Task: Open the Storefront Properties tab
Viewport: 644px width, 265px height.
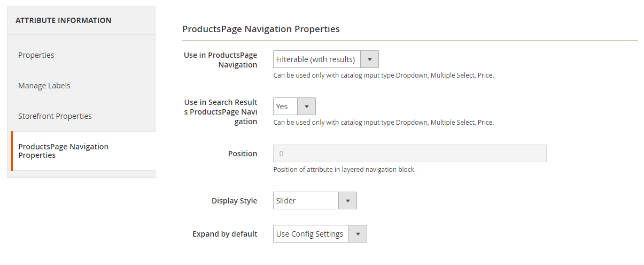Action: pyautogui.click(x=55, y=116)
